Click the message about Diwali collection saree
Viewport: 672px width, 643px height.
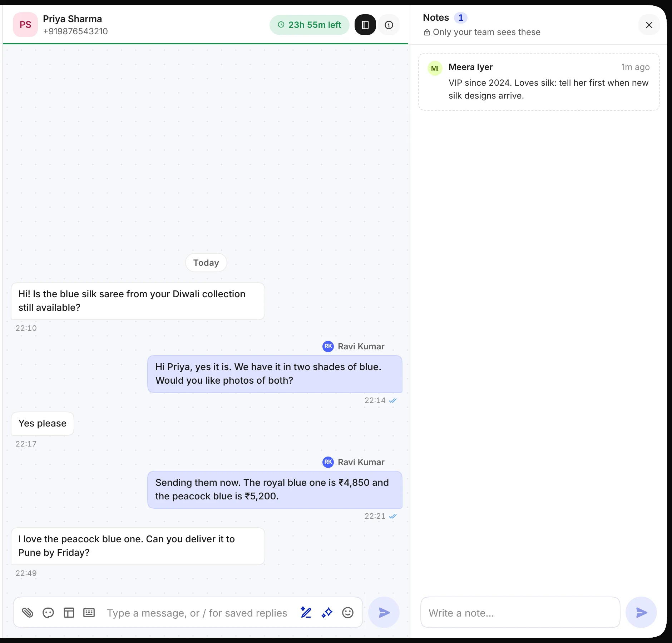[x=138, y=301]
